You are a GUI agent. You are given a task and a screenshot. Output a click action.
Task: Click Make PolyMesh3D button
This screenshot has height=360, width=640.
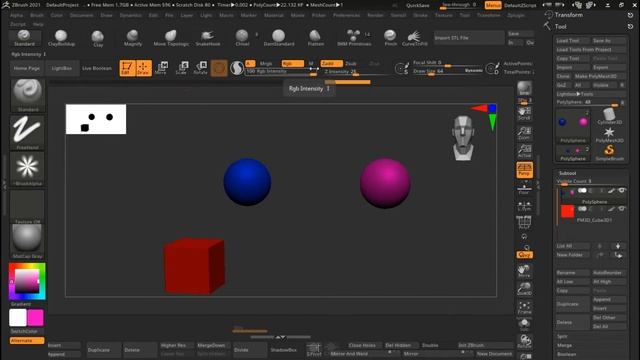pyautogui.click(x=599, y=76)
